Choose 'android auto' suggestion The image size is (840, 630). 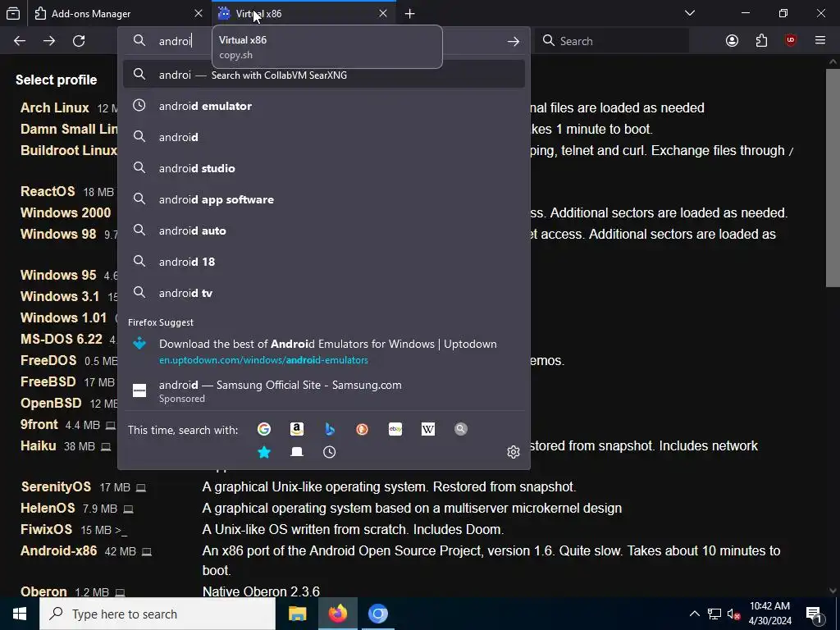(x=324, y=231)
